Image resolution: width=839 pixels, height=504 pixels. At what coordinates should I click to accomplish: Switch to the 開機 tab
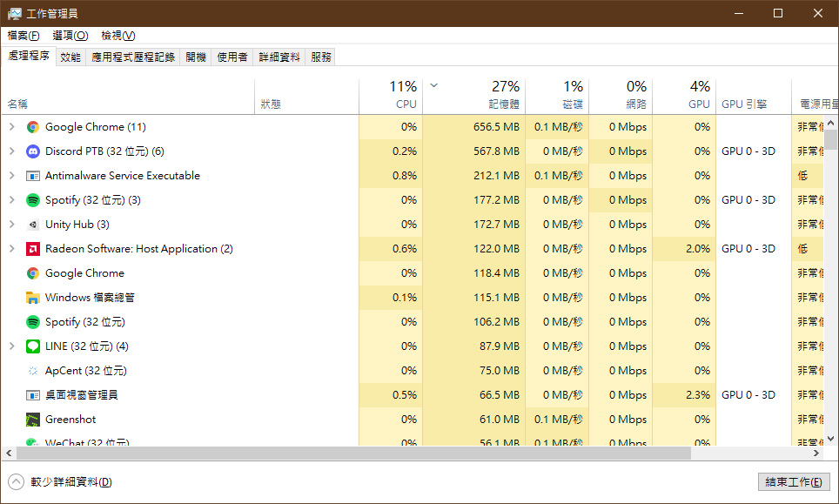point(196,57)
